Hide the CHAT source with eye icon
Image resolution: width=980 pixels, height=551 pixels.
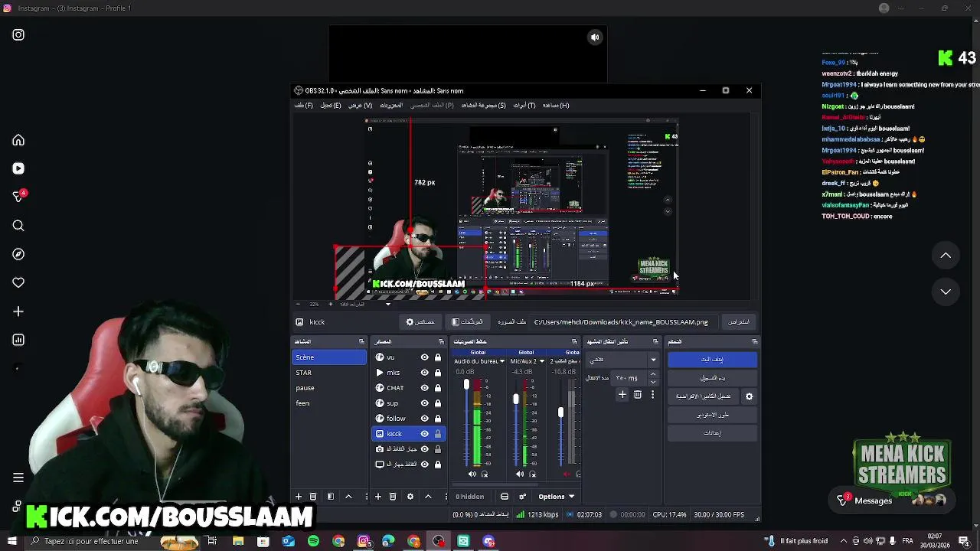point(424,388)
